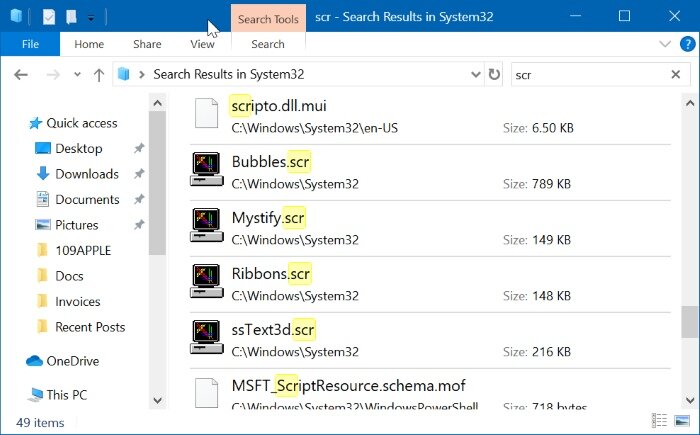Click the pin icon next to Desktop
The height and width of the screenshot is (435, 700).
pos(139,148)
